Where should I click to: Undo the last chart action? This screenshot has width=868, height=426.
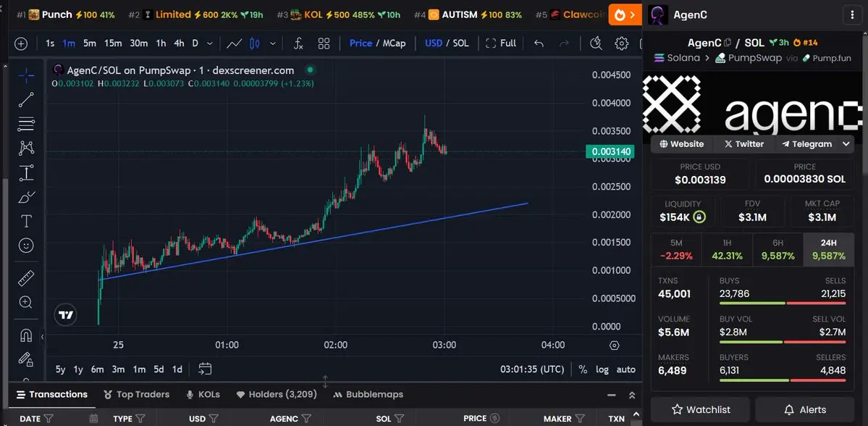539,43
